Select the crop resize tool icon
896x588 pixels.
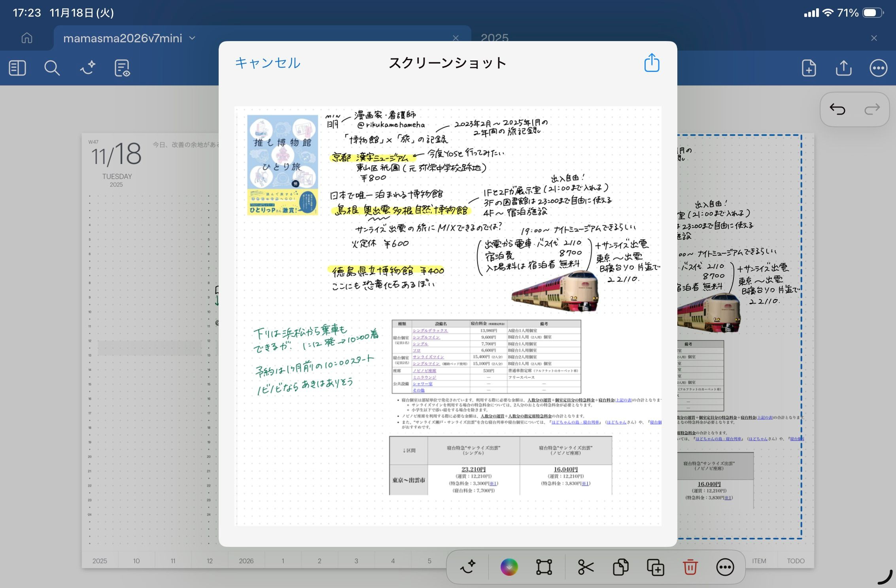tap(544, 567)
